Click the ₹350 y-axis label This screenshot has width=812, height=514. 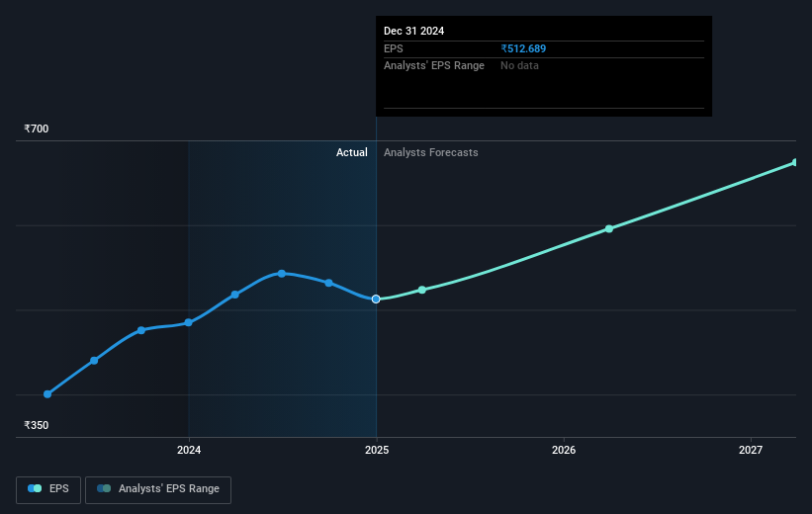pyautogui.click(x=37, y=425)
